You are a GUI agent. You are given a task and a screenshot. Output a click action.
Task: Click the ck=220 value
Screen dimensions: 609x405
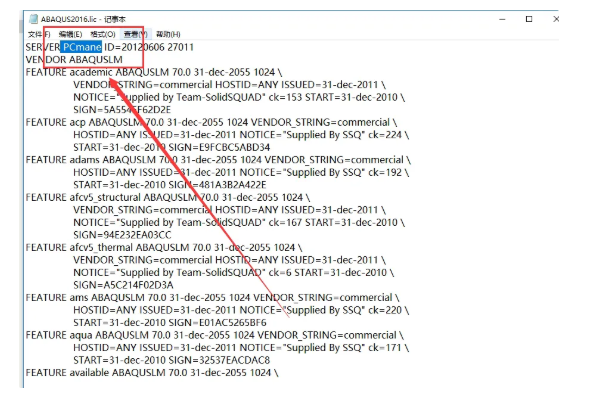pos(385,310)
